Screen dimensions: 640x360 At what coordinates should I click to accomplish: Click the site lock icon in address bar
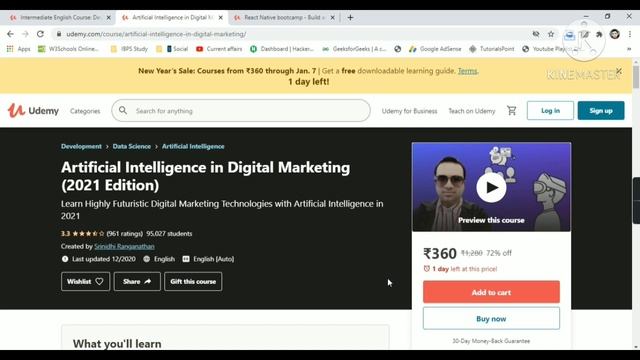(x=59, y=34)
